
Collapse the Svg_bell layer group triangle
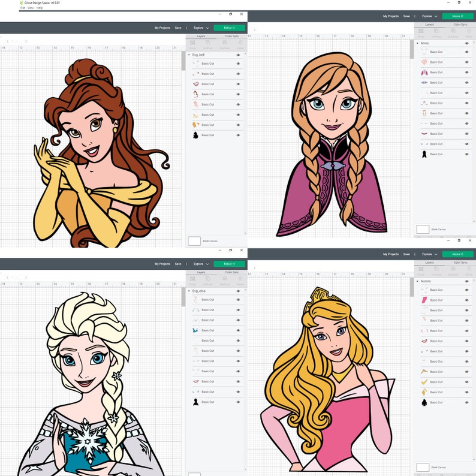pos(189,55)
